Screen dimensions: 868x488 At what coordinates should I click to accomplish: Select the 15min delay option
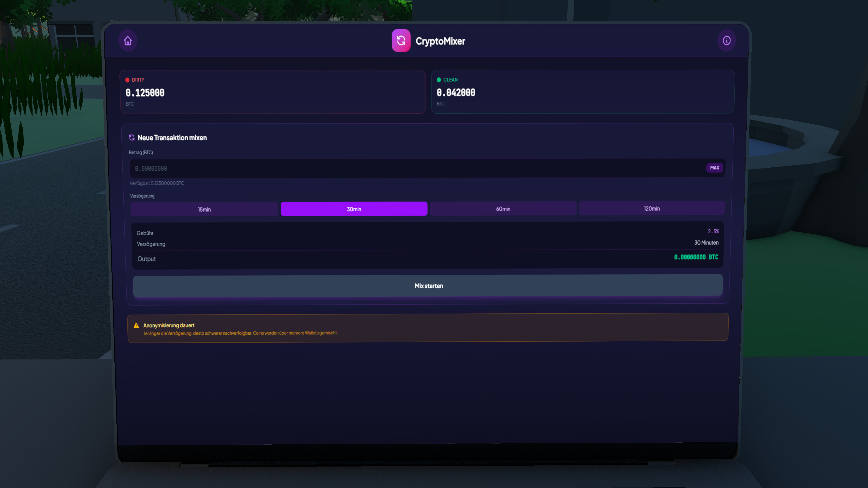pos(204,209)
